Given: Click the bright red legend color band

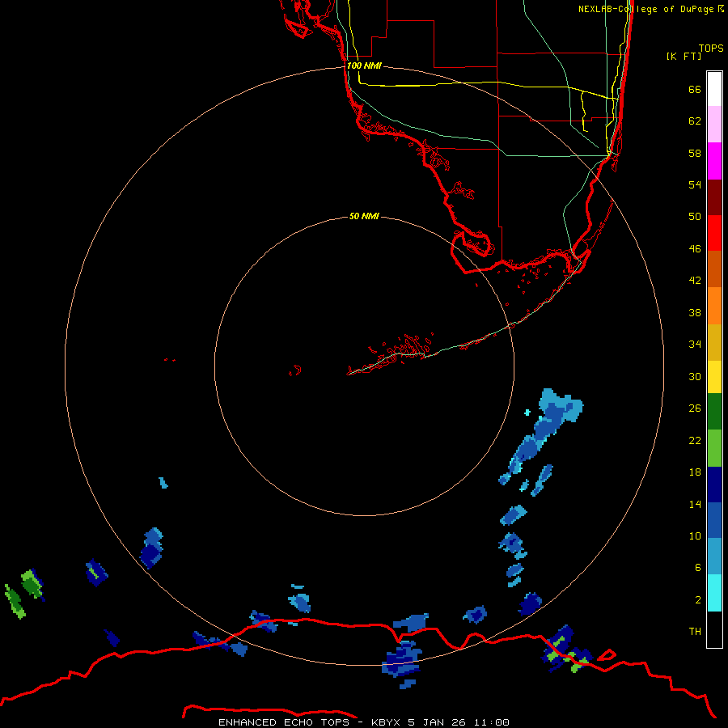Looking at the screenshot, I should [714, 233].
